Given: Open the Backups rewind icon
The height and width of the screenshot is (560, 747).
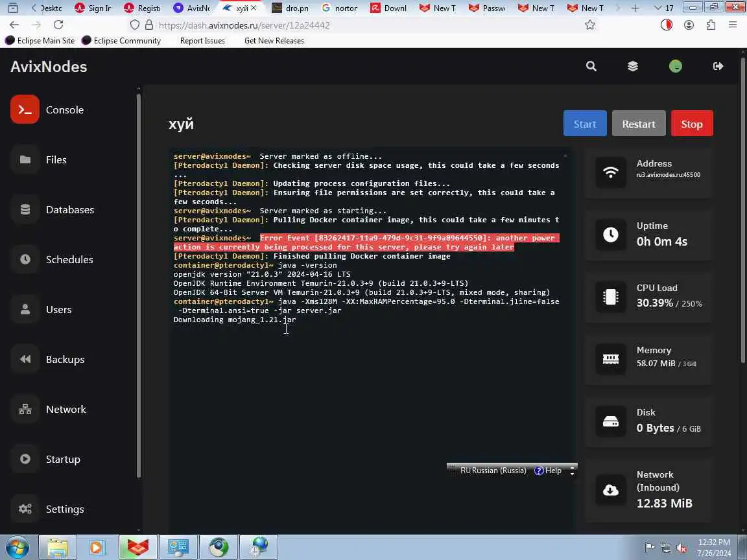Looking at the screenshot, I should [25, 359].
